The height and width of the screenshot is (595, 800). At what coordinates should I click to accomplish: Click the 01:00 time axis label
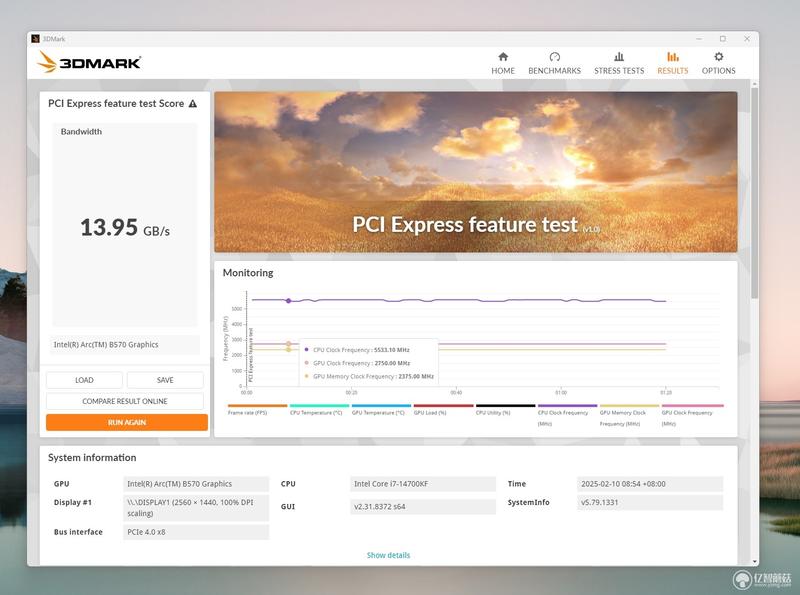click(561, 392)
